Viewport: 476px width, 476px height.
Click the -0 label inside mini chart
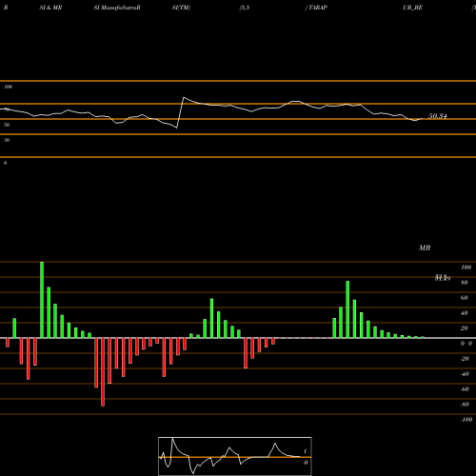[306, 463]
